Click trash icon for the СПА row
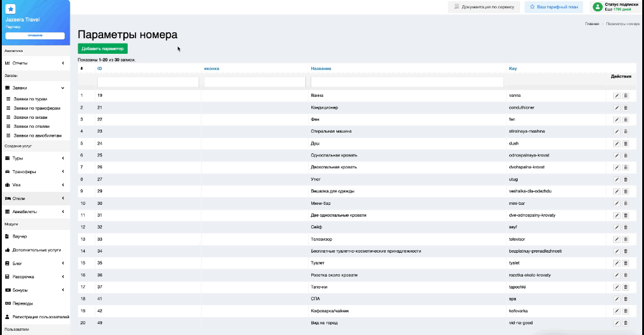Viewport: 644px width, 335px height. [626, 299]
